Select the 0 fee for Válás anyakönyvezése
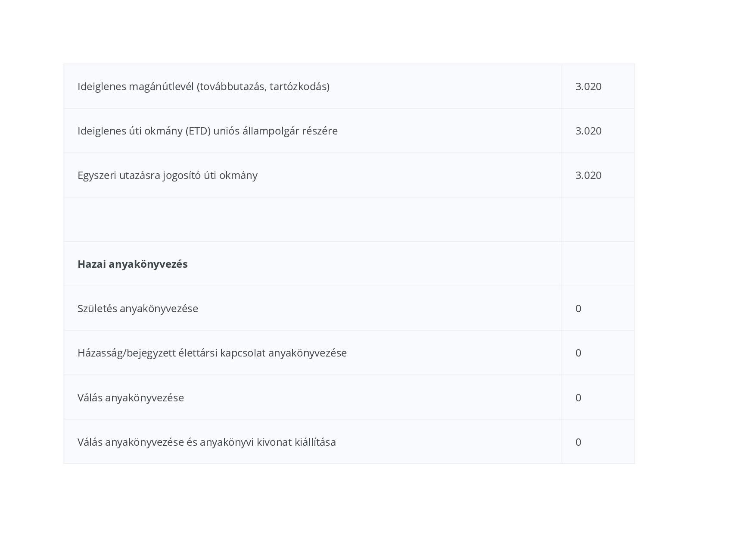This screenshot has height=535, width=756. pos(578,398)
